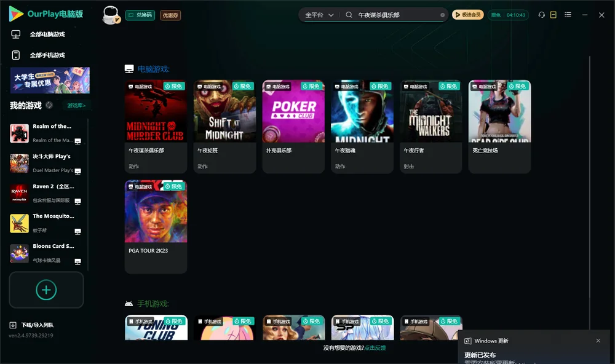The image size is (615, 364).
Task: Click 电脑游戏 tag on 死亡竞技场 card
Action: click(484, 86)
